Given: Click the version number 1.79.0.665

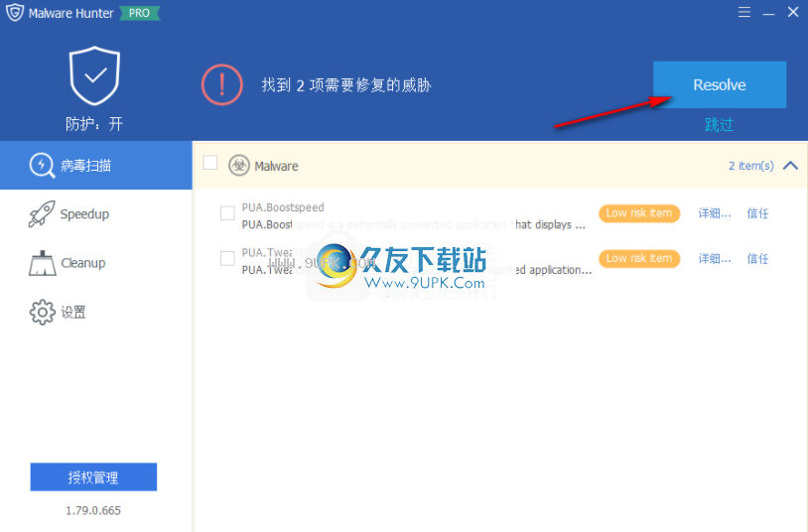Looking at the screenshot, I should coord(93,510).
